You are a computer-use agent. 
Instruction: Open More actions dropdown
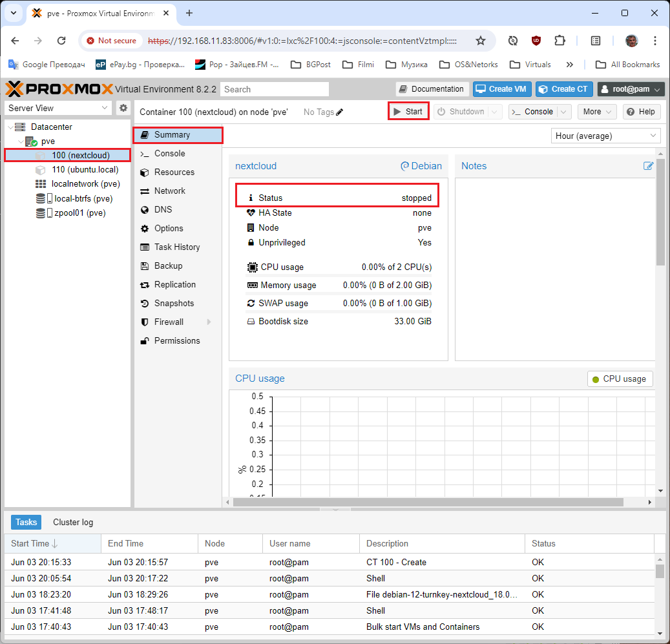(x=597, y=112)
